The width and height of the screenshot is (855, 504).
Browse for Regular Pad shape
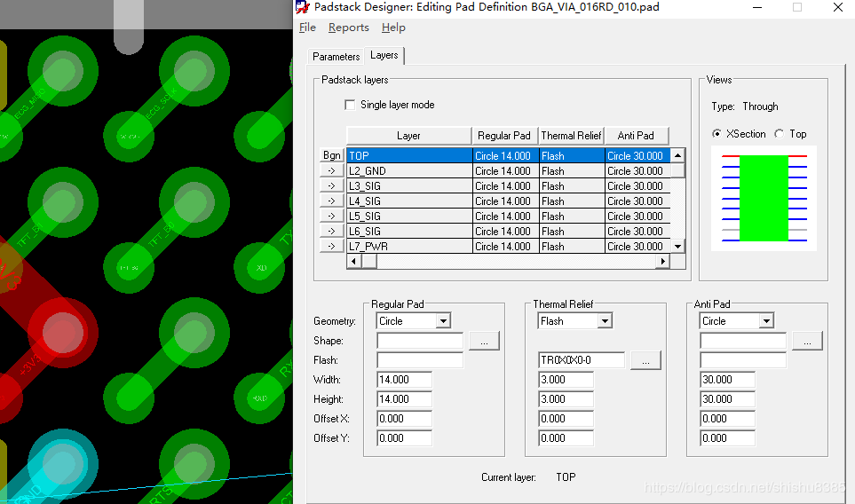484,341
